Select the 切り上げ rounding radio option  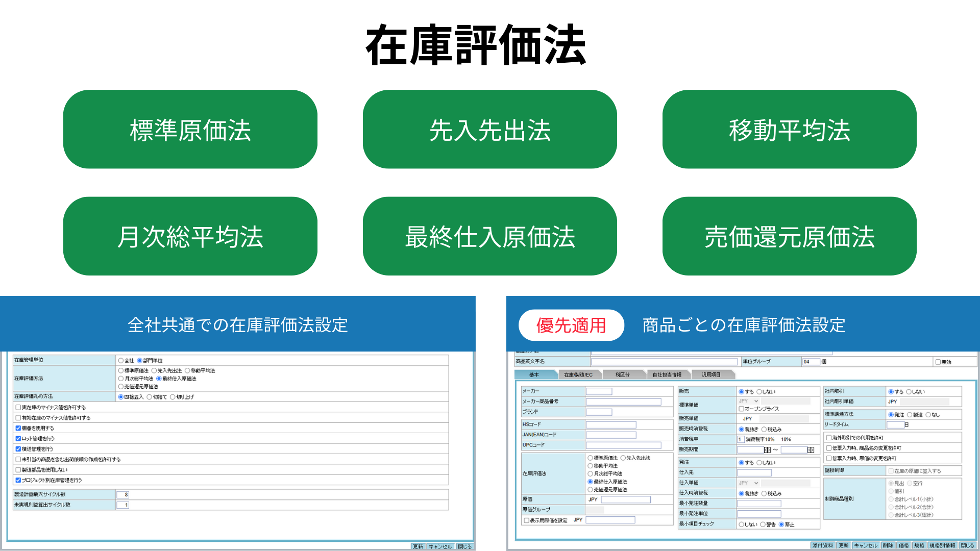(x=173, y=397)
